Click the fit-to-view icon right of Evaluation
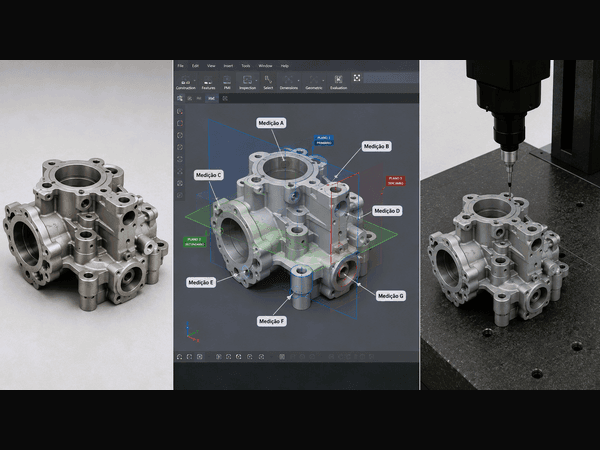Screen dimensions: 600x450 click(357, 78)
